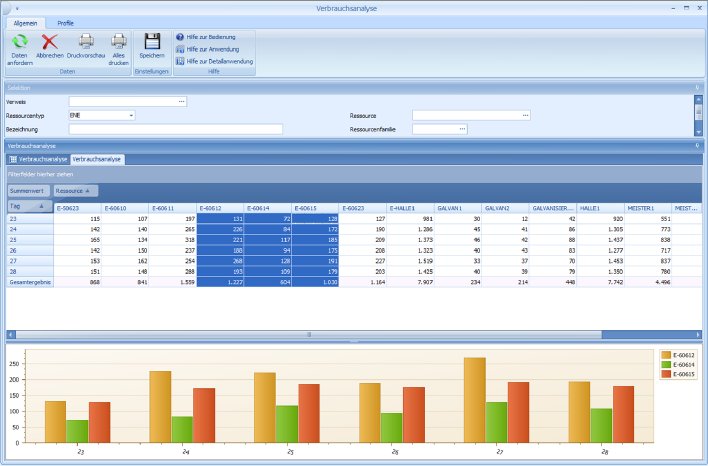Click the Speichern floppy disk icon

[x=152, y=41]
